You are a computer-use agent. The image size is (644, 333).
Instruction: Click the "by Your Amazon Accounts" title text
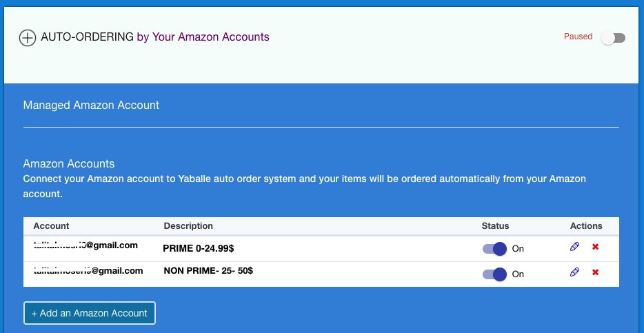pyautogui.click(x=203, y=37)
